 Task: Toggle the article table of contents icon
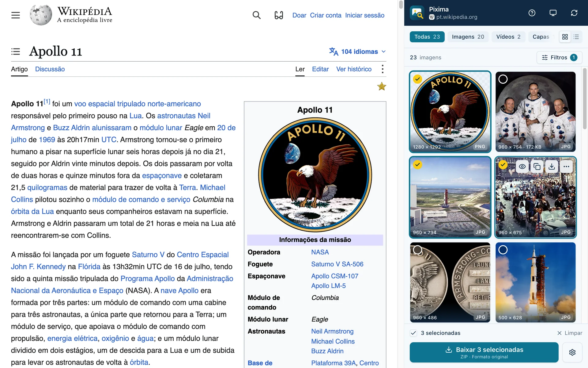coord(16,52)
